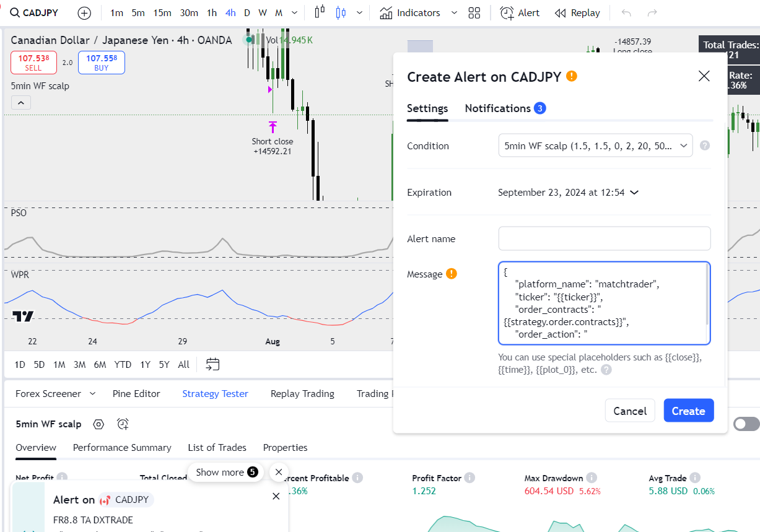Toggle the switch beside Strategy Tester

[746, 424]
